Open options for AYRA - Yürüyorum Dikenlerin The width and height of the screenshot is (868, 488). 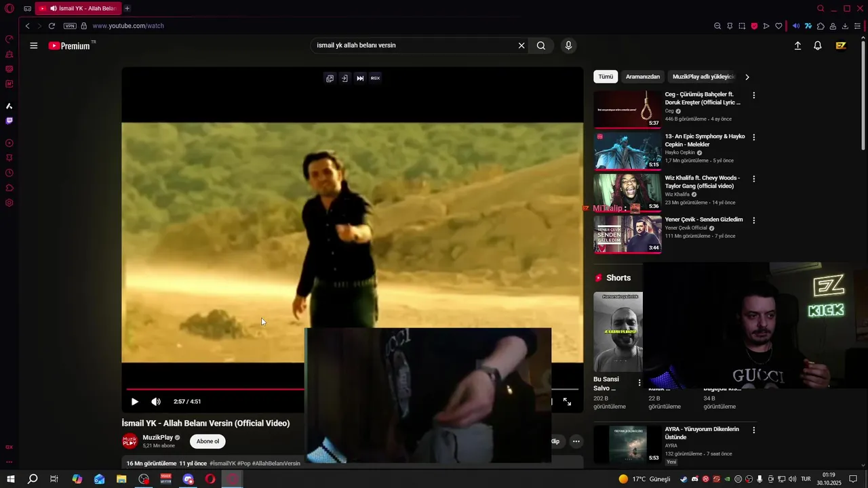click(x=753, y=430)
